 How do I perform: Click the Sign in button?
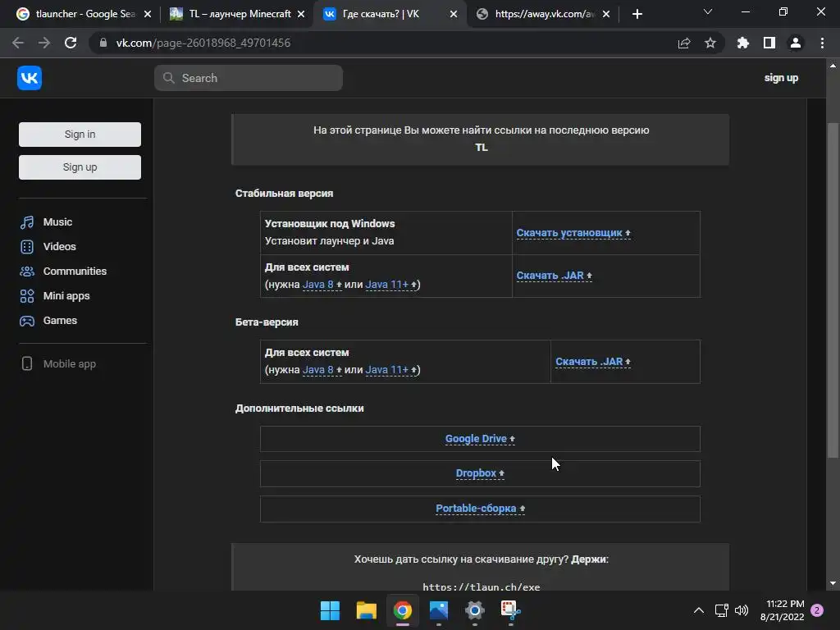(80, 135)
